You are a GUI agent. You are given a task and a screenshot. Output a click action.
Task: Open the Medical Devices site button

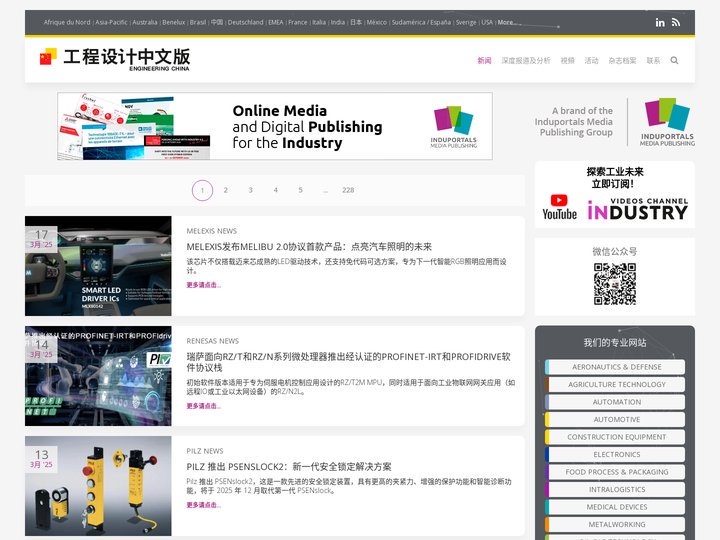point(615,506)
